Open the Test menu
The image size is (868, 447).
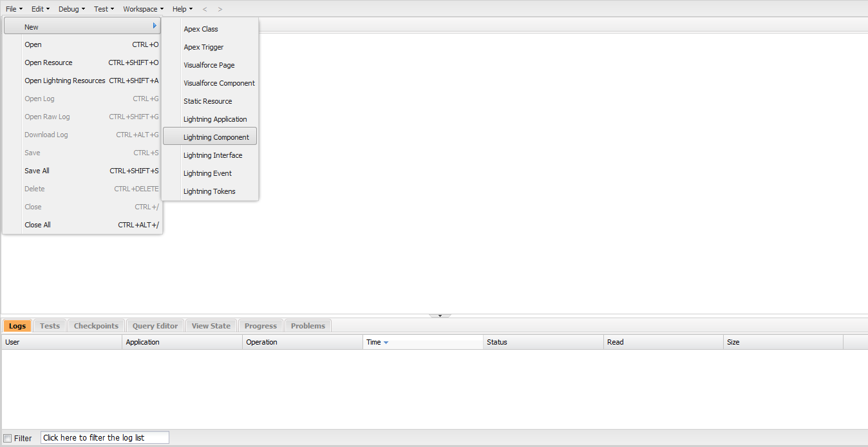tap(104, 9)
